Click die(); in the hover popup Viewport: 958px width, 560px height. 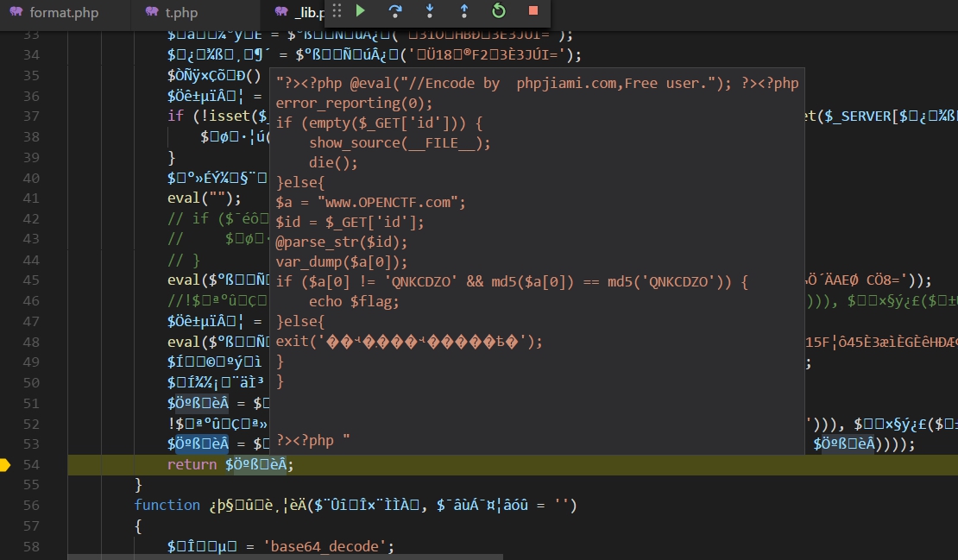pos(333,162)
